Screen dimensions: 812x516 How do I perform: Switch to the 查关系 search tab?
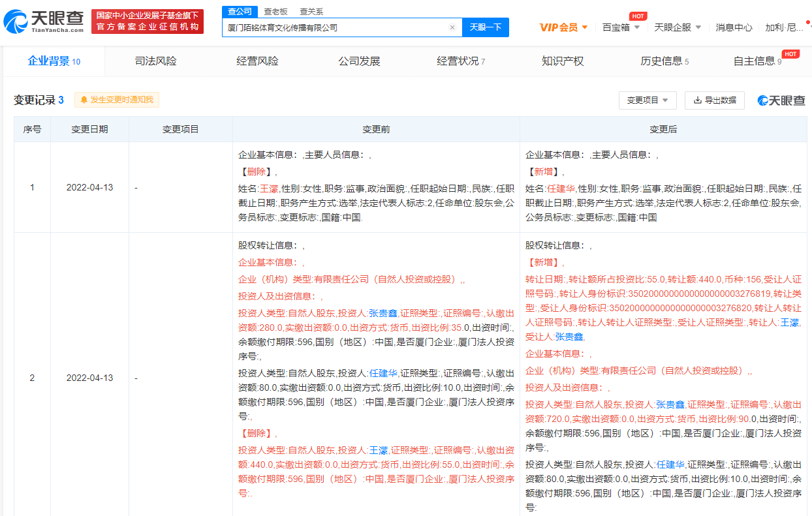click(x=311, y=11)
